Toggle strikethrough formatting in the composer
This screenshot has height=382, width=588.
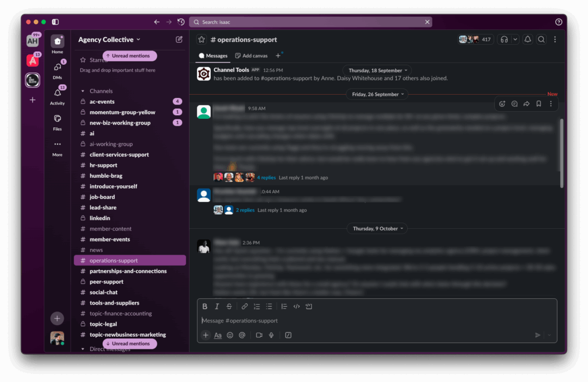tap(229, 306)
